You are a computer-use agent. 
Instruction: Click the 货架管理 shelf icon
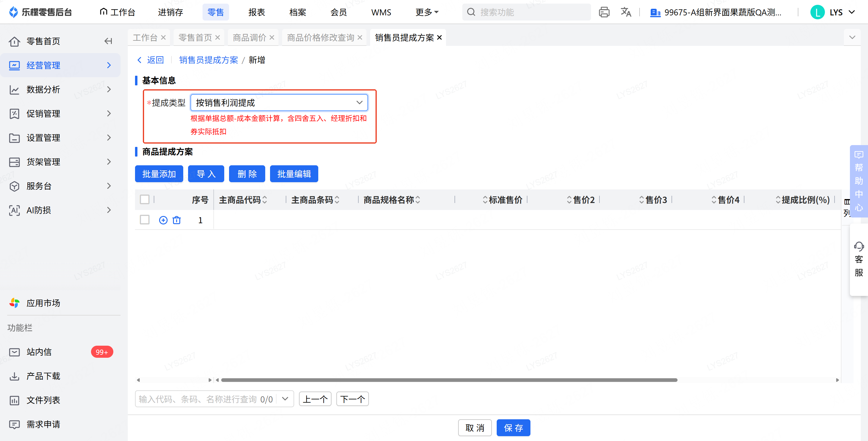(x=14, y=162)
